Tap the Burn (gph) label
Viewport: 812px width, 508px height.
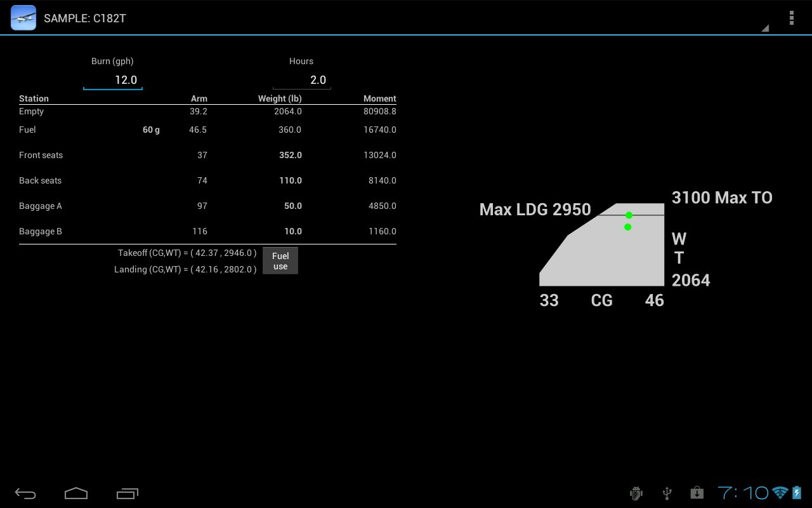point(112,62)
